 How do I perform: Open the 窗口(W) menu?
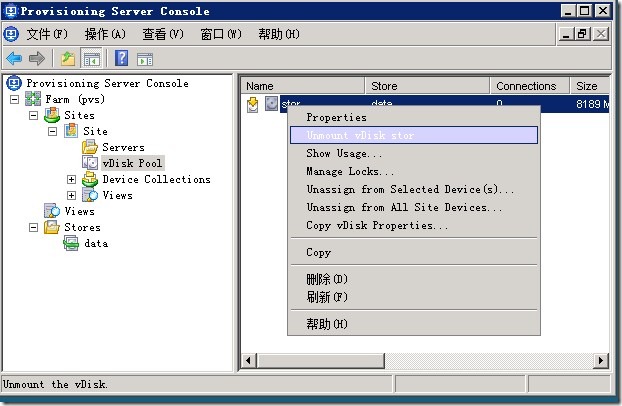coord(221,34)
